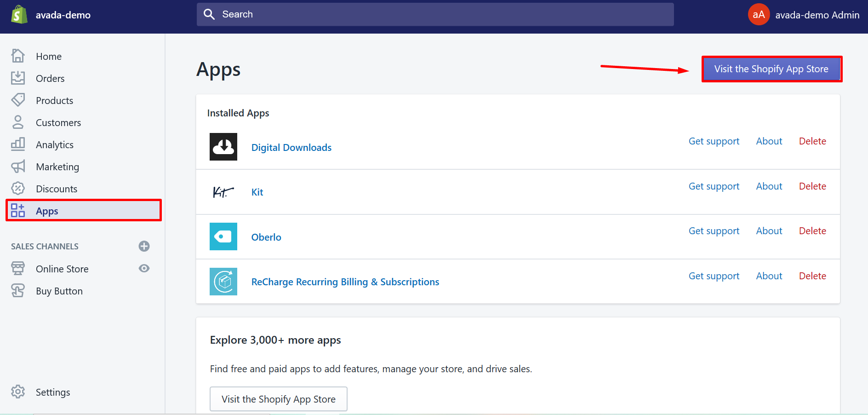Click the Settings gear icon

point(18,392)
